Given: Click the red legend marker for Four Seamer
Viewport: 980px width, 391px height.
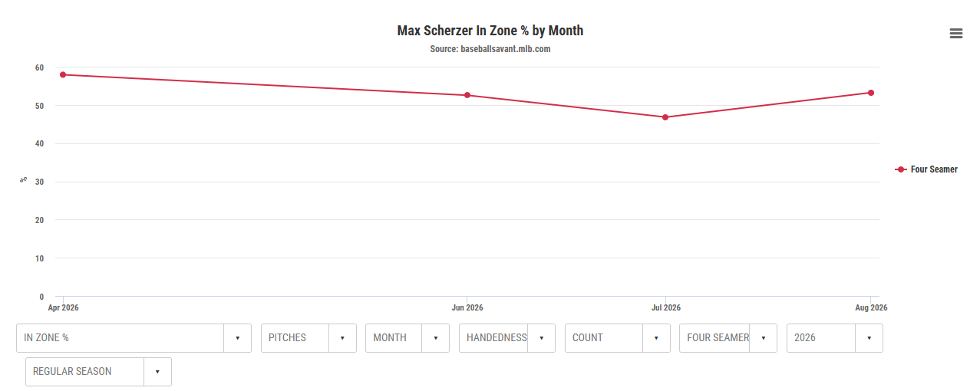Looking at the screenshot, I should point(901,169).
